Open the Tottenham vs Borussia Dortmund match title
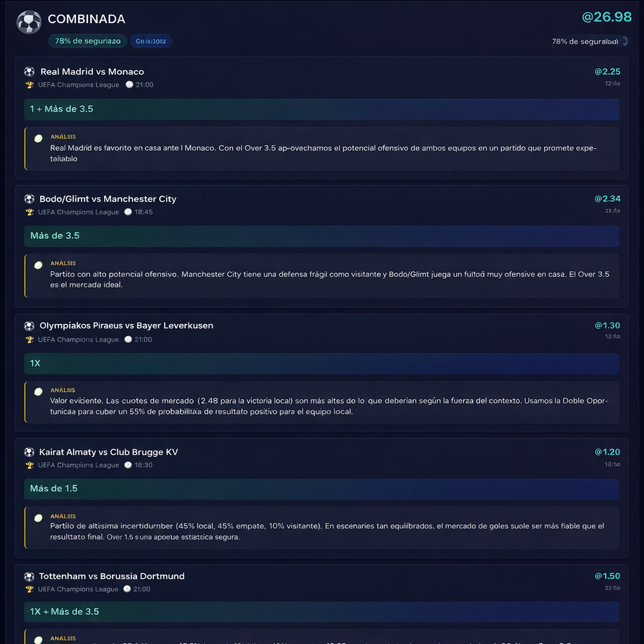The image size is (644, 644). point(111,576)
